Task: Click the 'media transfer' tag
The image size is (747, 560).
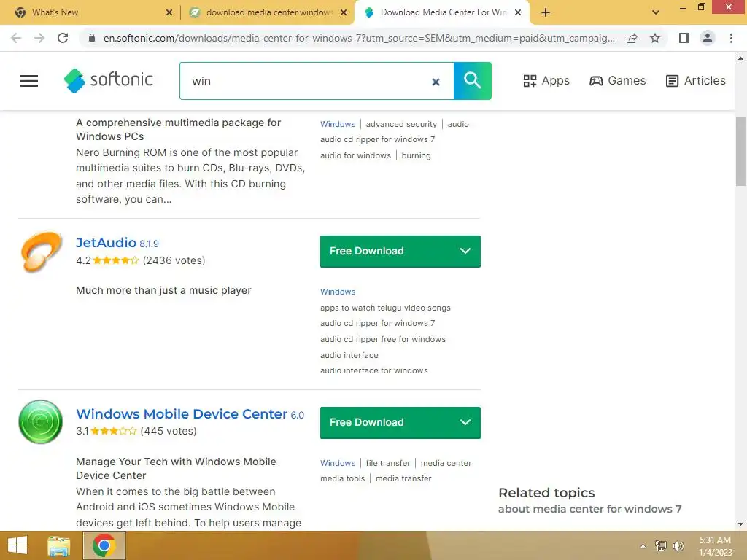Action: [x=403, y=478]
